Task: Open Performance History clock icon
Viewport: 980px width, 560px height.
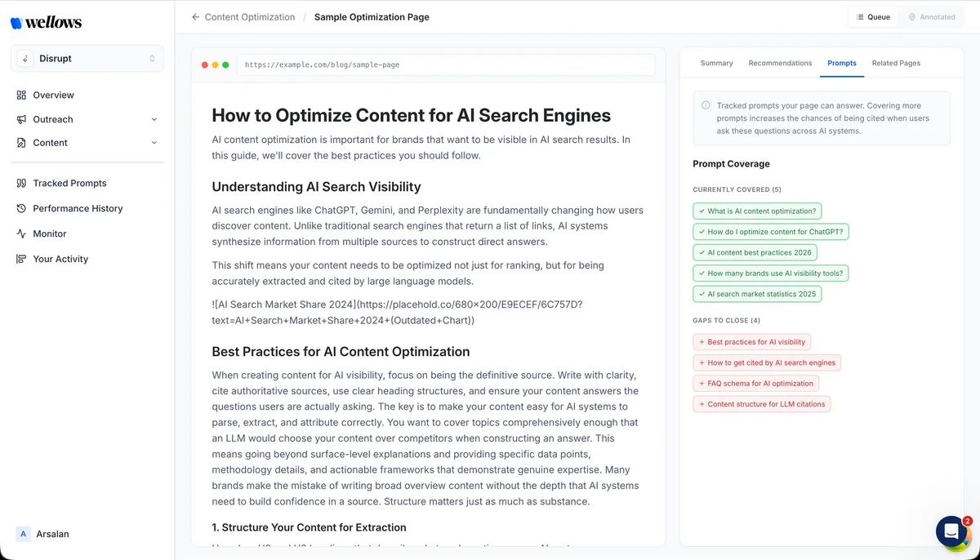Action: (x=22, y=209)
